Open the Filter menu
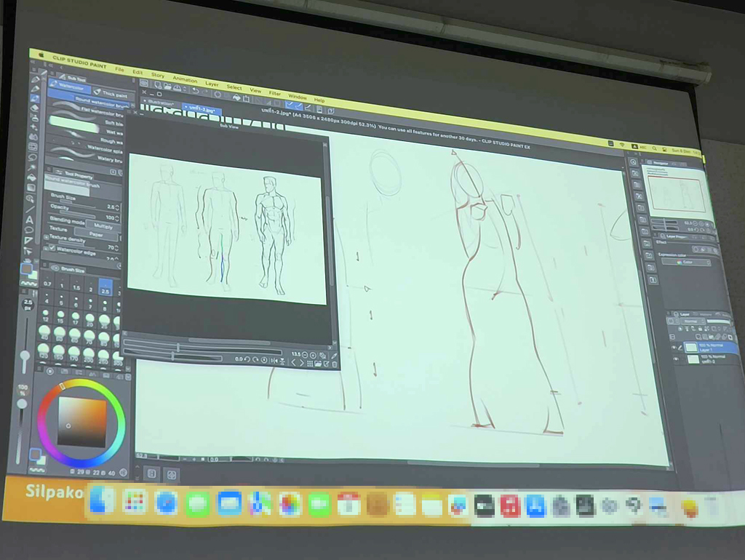The height and width of the screenshot is (560, 745). tap(274, 93)
